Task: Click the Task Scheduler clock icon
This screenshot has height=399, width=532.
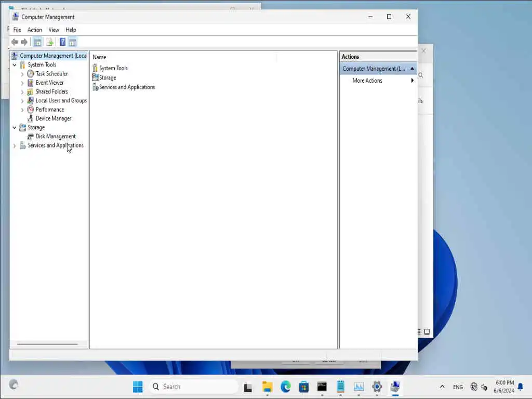Action: coord(31,74)
